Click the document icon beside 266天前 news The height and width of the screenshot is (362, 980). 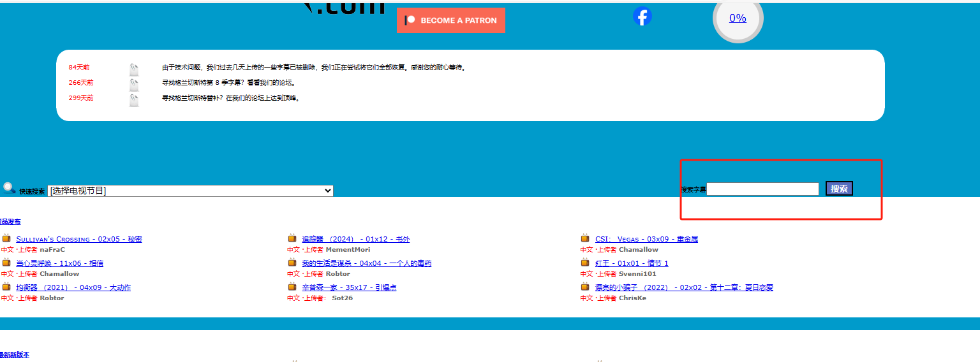click(134, 85)
